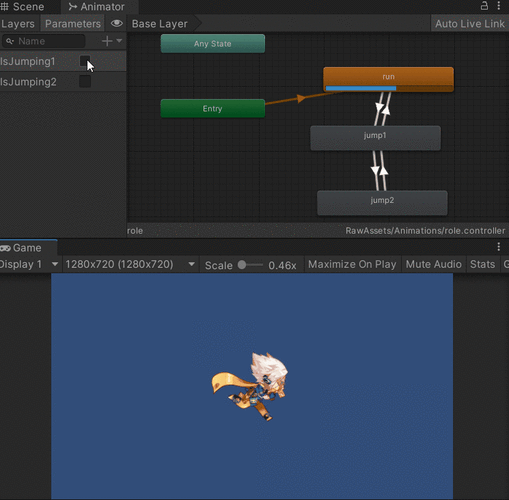Click the Game tab controller icon
This screenshot has height=500, width=509.
pos(5,248)
